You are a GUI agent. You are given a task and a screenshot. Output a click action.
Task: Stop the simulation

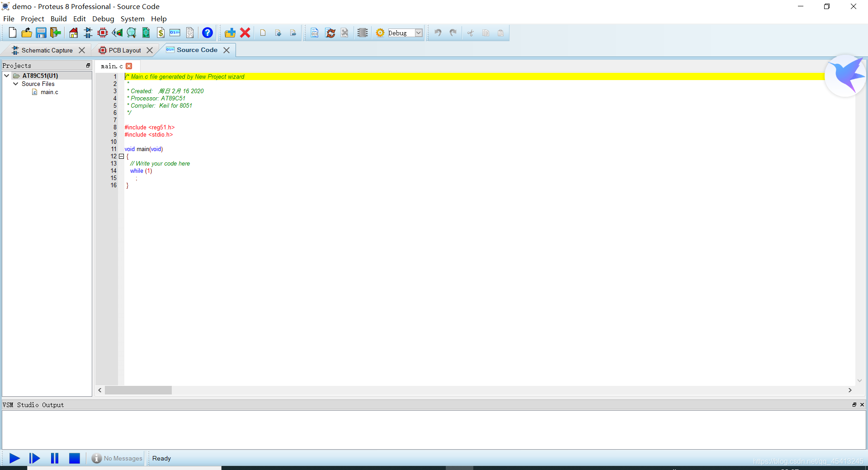(75, 458)
